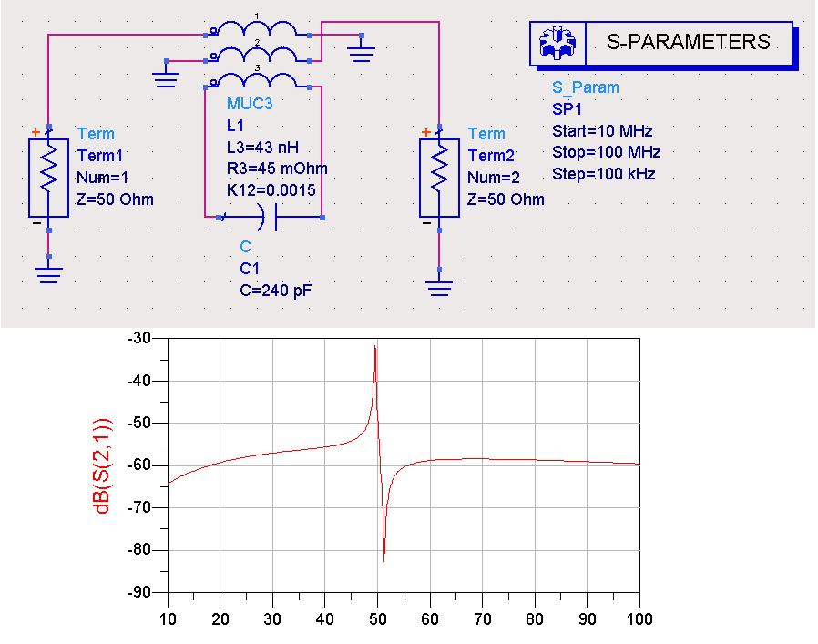Edit the C=240 pF capacitor value
This screenshot has width=818, height=644.
pyautogui.click(x=281, y=291)
